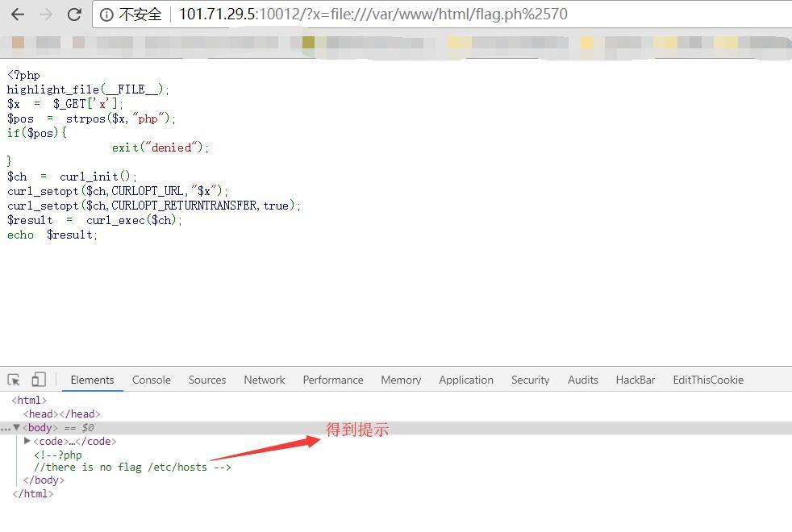Click the '不安全' not secure label

(x=140, y=15)
